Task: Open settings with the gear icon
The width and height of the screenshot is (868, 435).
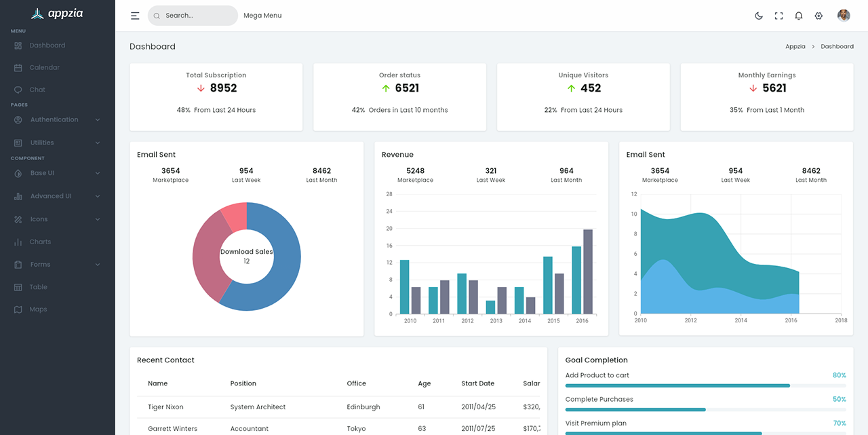Action: tap(818, 16)
